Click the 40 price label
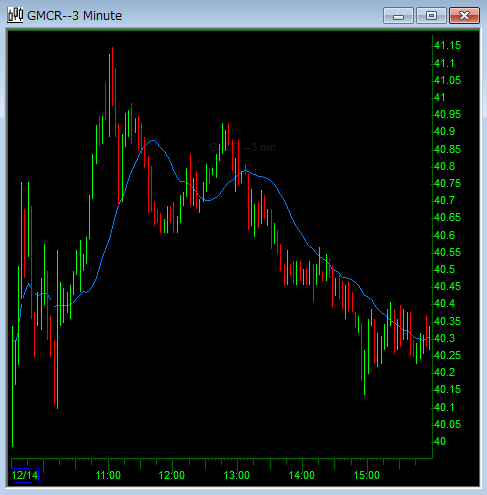Image resolution: width=487 pixels, height=495 pixels. pyautogui.click(x=440, y=441)
